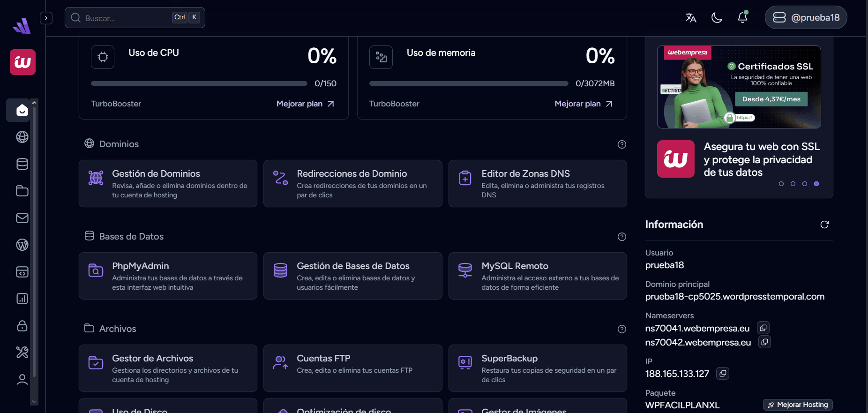Open the language translation icon
Image resolution: width=868 pixels, height=413 pixels.
click(x=690, y=18)
